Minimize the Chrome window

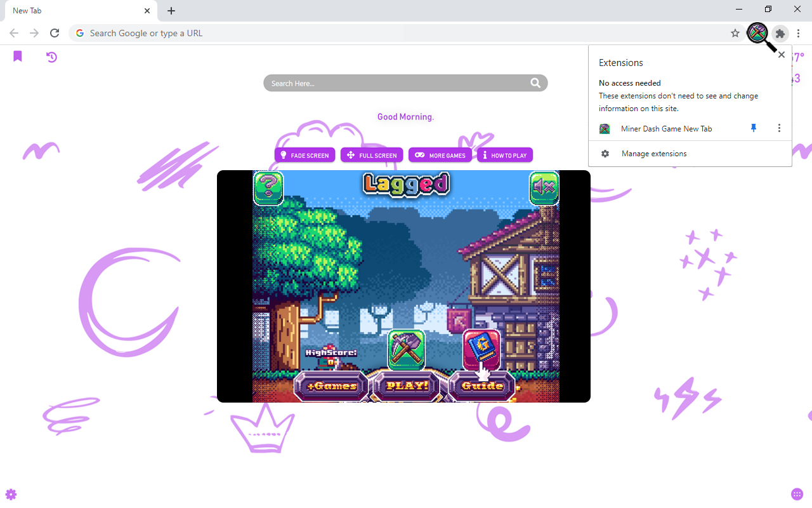[739, 10]
